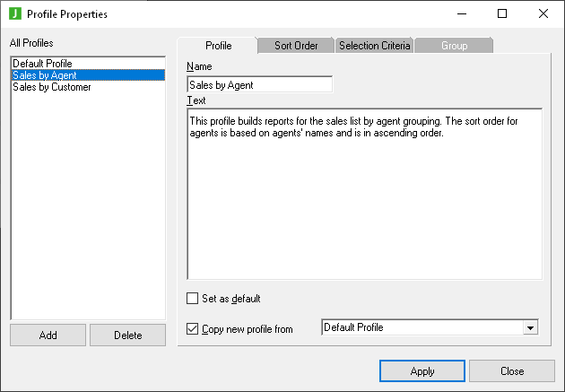Expand the Default Profile dropdown arrow
The width and height of the screenshot is (565, 392).
pyautogui.click(x=531, y=328)
